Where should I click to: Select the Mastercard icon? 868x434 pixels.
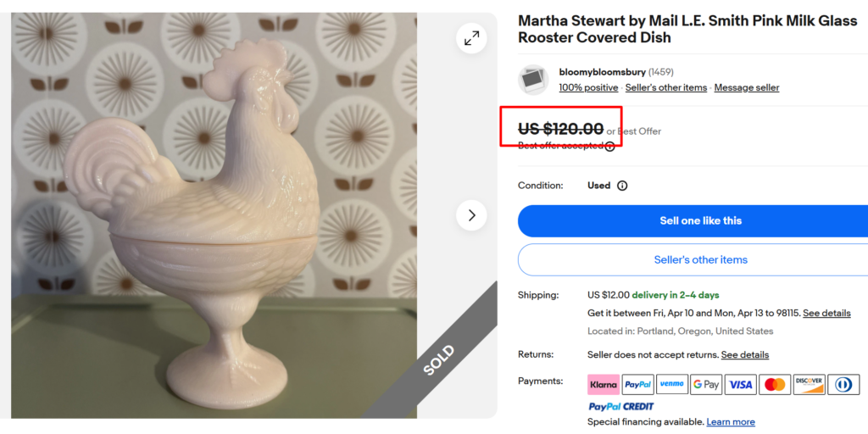click(x=775, y=385)
